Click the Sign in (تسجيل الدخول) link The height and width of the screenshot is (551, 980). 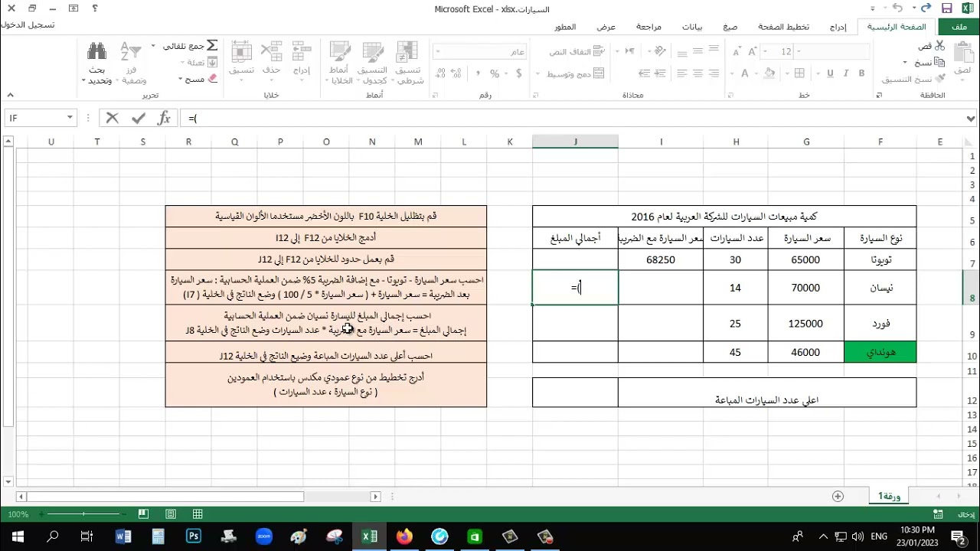28,25
